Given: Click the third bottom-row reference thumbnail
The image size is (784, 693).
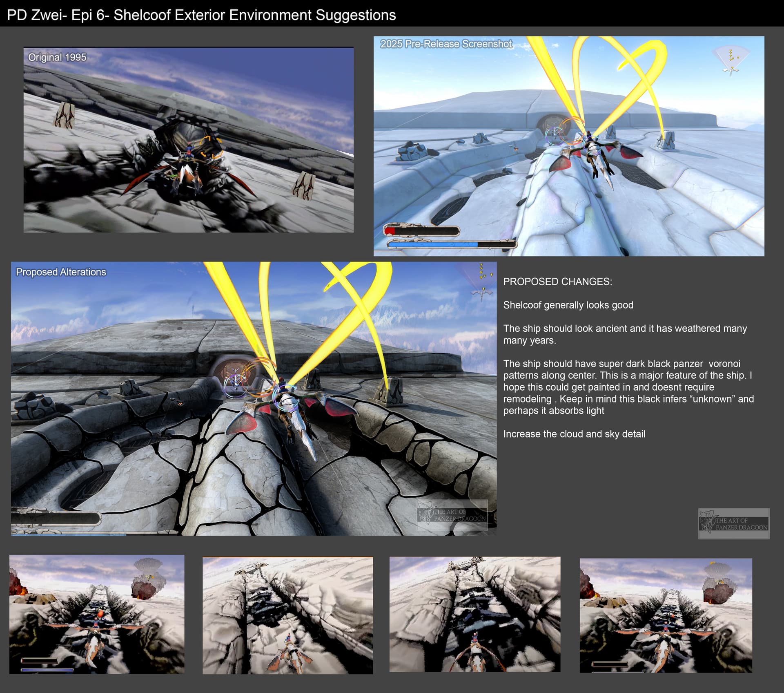Looking at the screenshot, I should pos(474,614).
